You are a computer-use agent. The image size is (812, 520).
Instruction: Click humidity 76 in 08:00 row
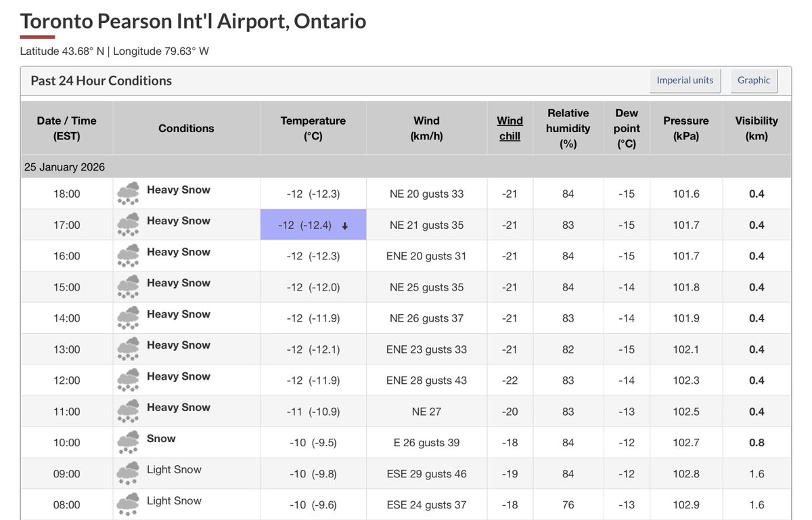point(568,505)
